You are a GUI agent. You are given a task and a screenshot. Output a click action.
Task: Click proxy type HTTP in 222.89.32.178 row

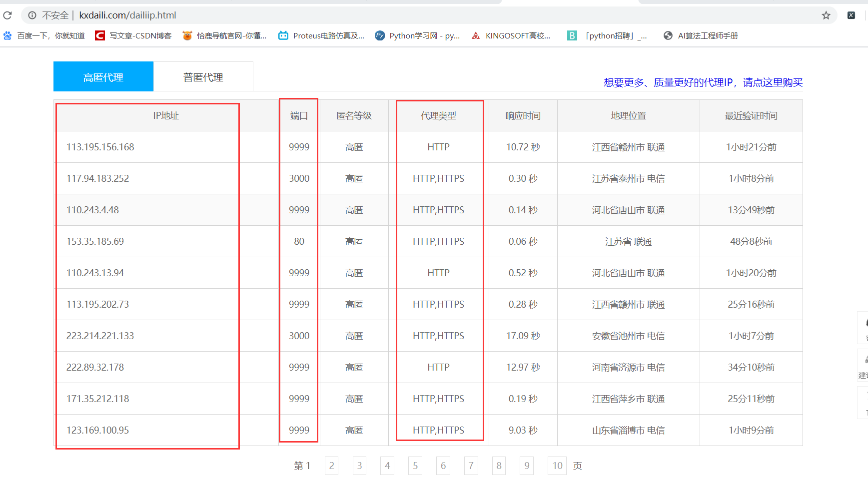[438, 367]
